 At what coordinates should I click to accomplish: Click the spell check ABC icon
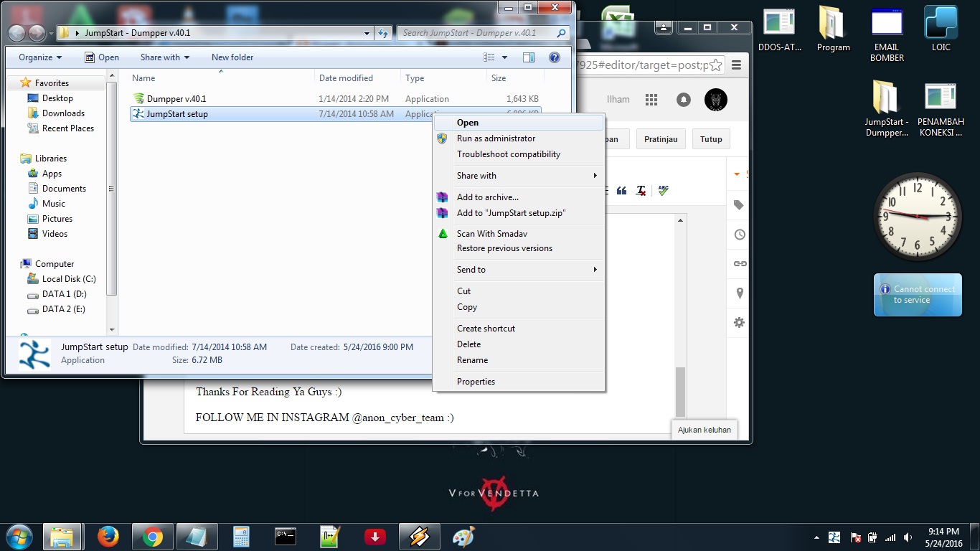click(x=663, y=191)
